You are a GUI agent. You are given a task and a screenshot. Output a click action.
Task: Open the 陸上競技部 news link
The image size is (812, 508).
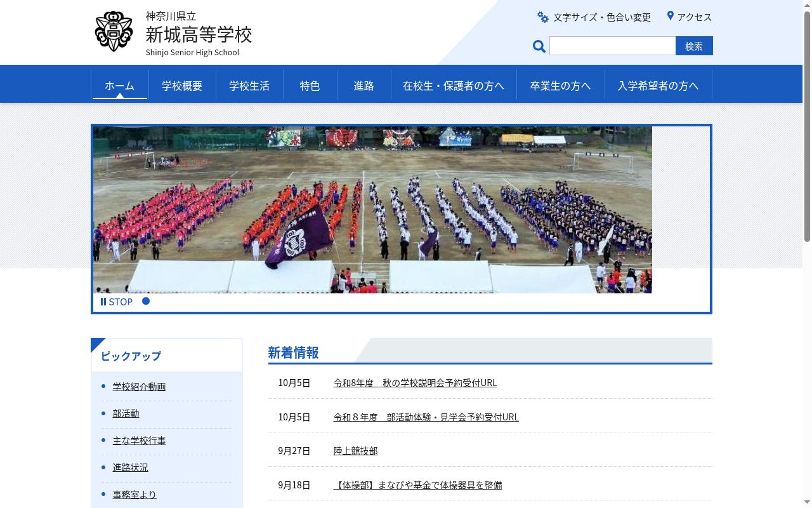(355, 450)
